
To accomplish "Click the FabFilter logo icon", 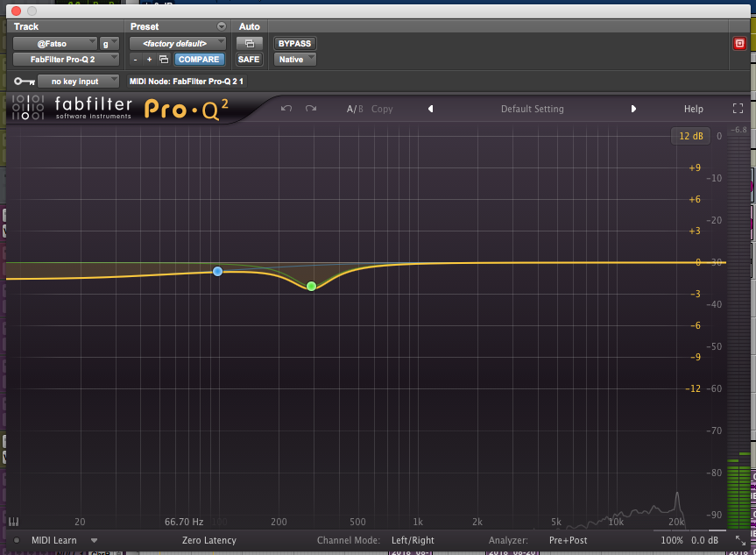I will [28, 107].
